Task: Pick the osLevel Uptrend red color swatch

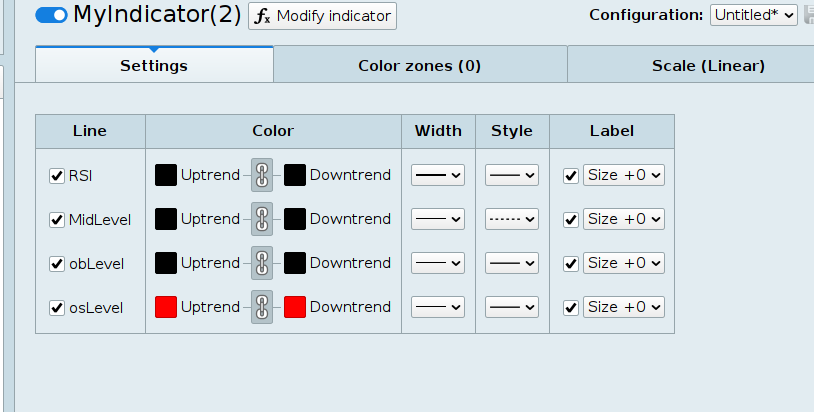Action: tap(166, 307)
